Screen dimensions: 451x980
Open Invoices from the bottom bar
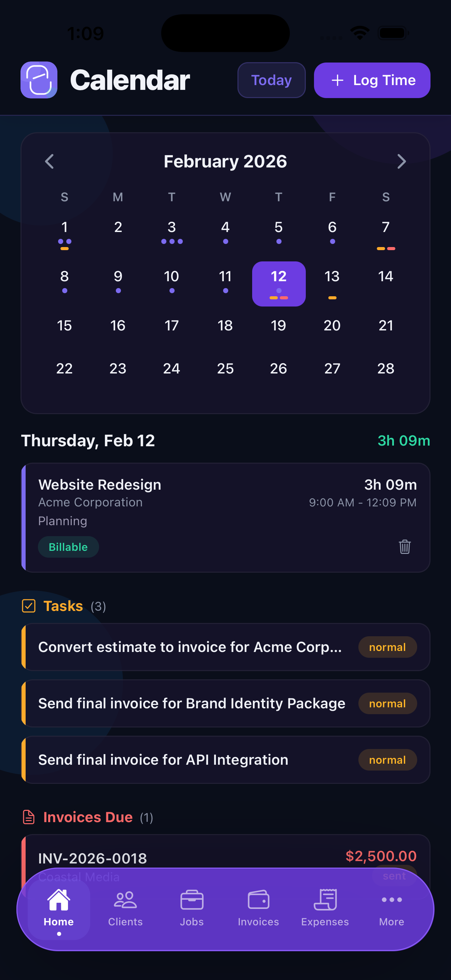[258, 900]
